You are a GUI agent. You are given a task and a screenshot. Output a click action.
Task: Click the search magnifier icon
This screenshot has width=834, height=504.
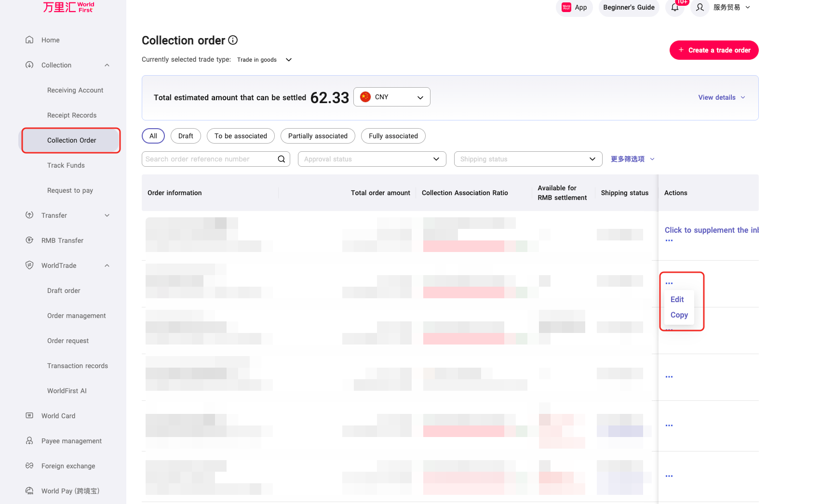coord(282,159)
